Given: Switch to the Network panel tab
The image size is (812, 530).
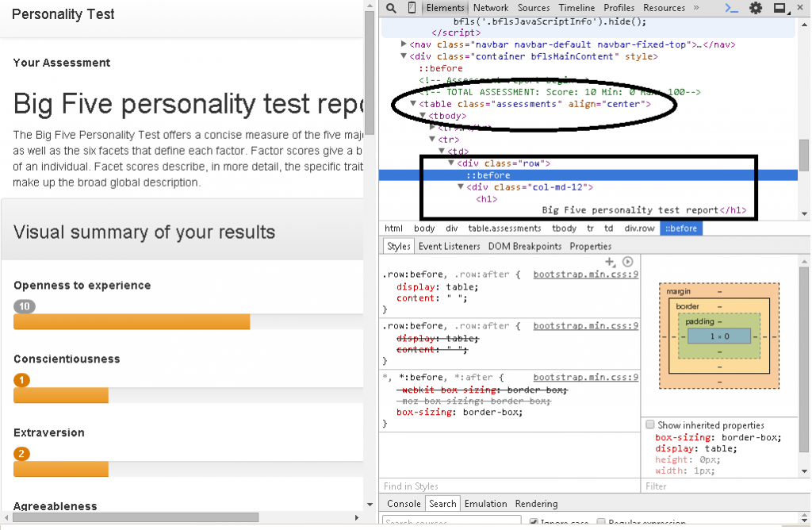Looking at the screenshot, I should click(x=491, y=8).
